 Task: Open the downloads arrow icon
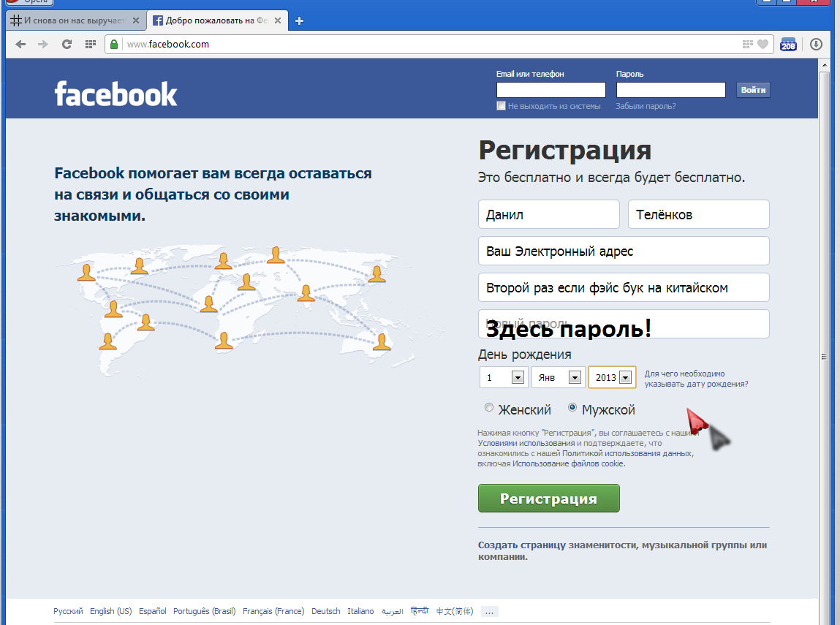click(x=816, y=45)
